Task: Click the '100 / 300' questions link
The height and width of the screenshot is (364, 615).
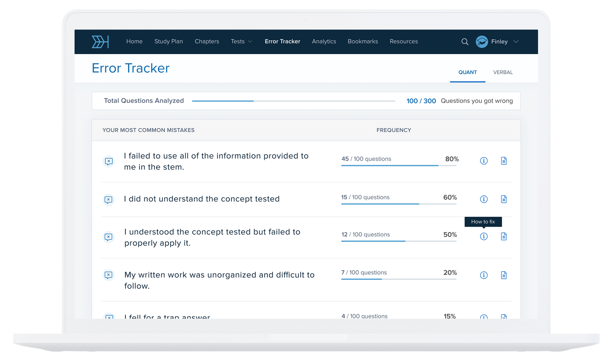Action: point(421,101)
